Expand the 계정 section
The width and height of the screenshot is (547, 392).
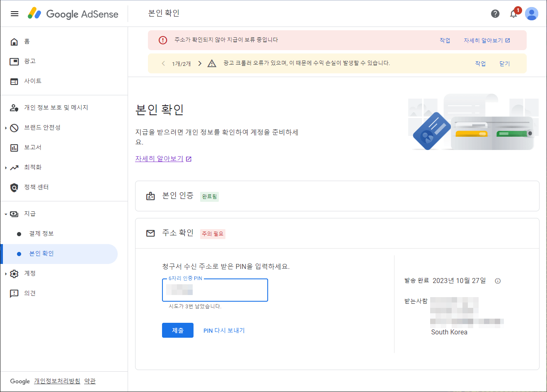tap(5, 273)
